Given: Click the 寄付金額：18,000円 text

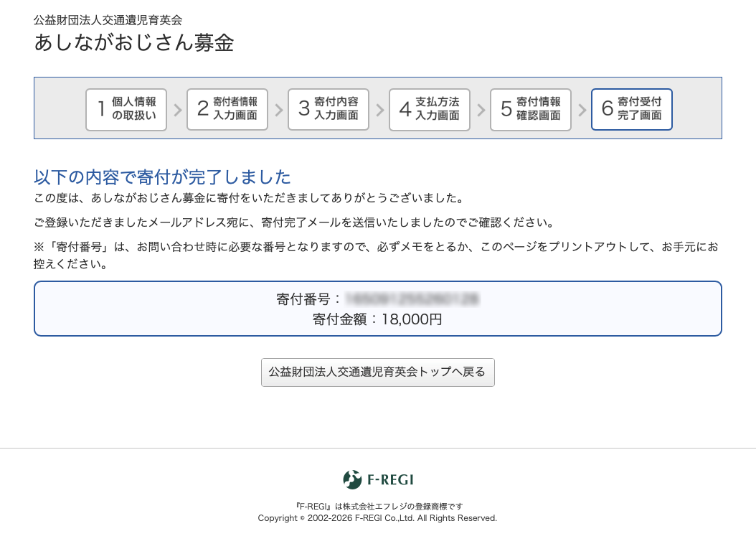Looking at the screenshot, I should pyautogui.click(x=377, y=319).
